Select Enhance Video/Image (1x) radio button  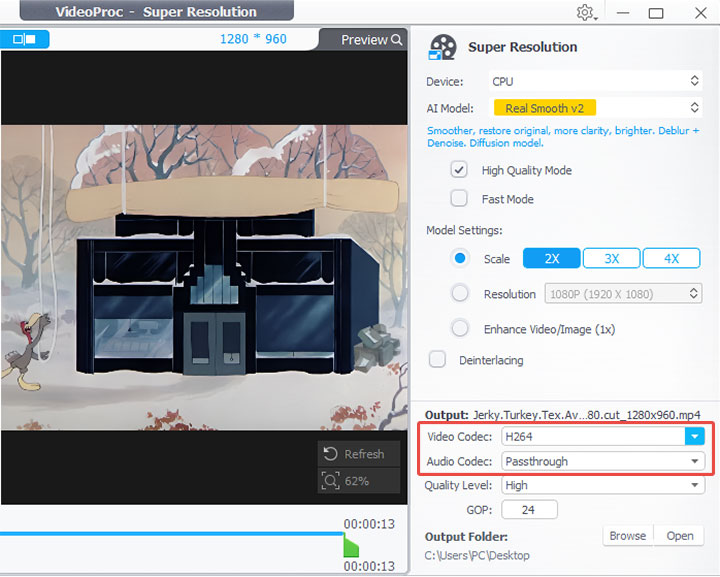point(460,329)
